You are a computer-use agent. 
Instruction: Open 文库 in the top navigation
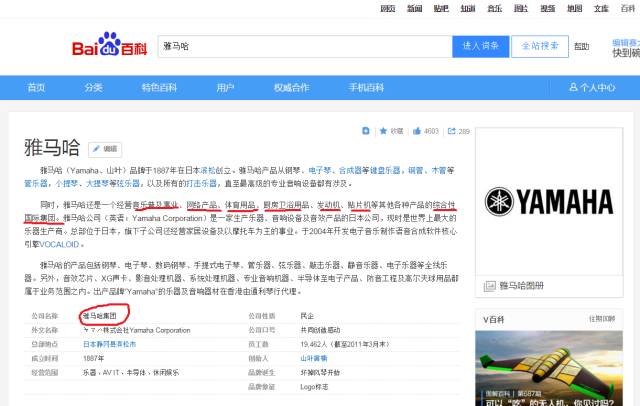click(x=601, y=8)
